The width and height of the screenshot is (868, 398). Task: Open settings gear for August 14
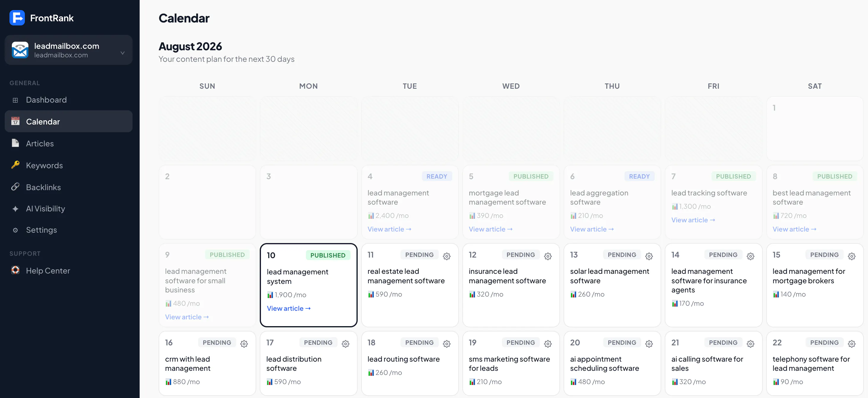[750, 256]
